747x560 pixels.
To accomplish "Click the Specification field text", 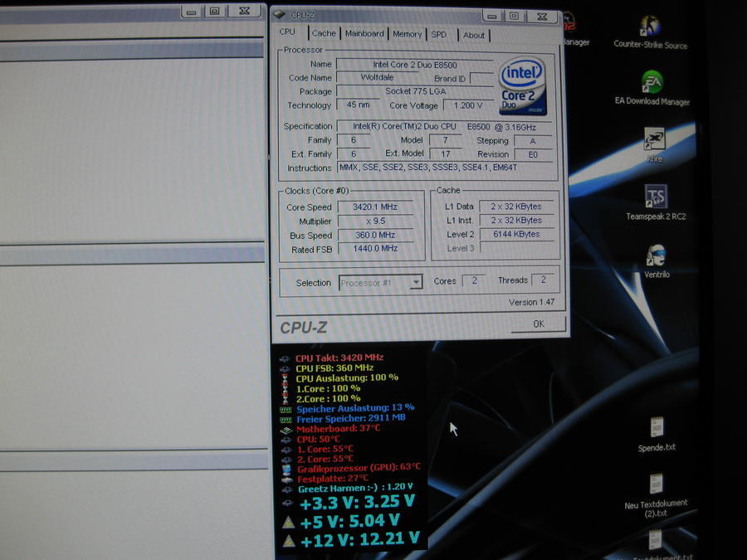I will coord(444,127).
